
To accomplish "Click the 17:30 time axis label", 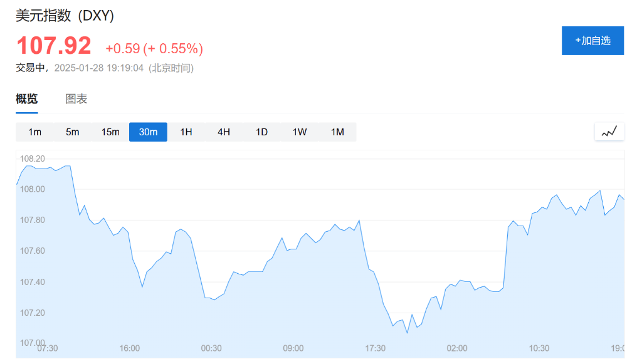I will pyautogui.click(x=376, y=348).
